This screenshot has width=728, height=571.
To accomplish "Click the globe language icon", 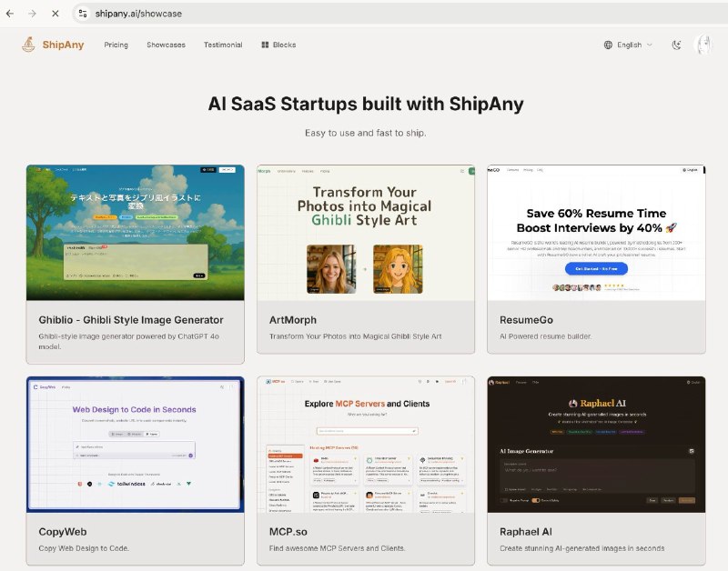I will tap(608, 45).
